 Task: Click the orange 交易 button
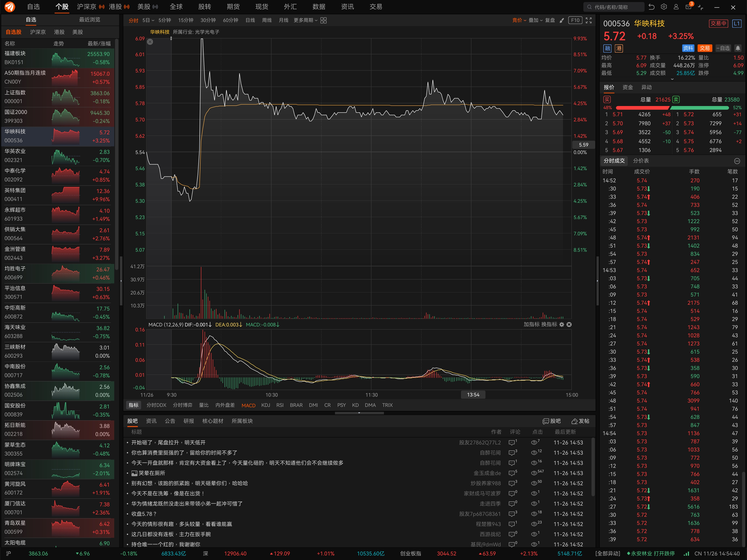(705, 48)
